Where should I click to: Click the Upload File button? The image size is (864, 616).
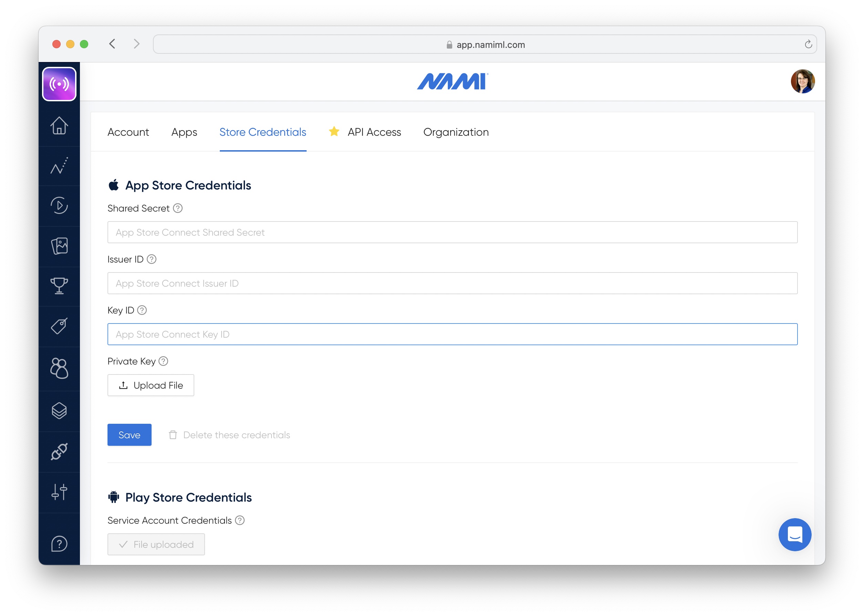click(x=151, y=386)
